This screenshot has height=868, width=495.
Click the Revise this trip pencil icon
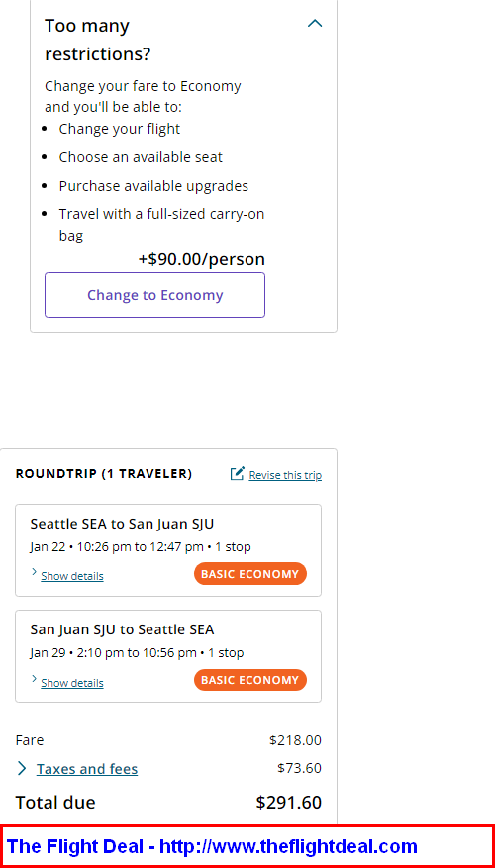237,474
